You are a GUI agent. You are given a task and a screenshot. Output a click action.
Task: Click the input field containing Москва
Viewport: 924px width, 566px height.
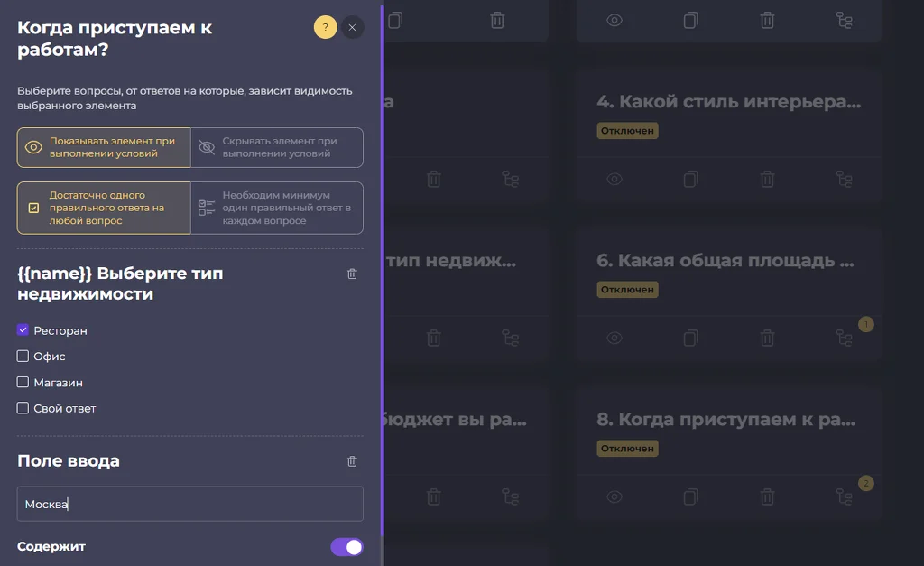click(x=189, y=504)
